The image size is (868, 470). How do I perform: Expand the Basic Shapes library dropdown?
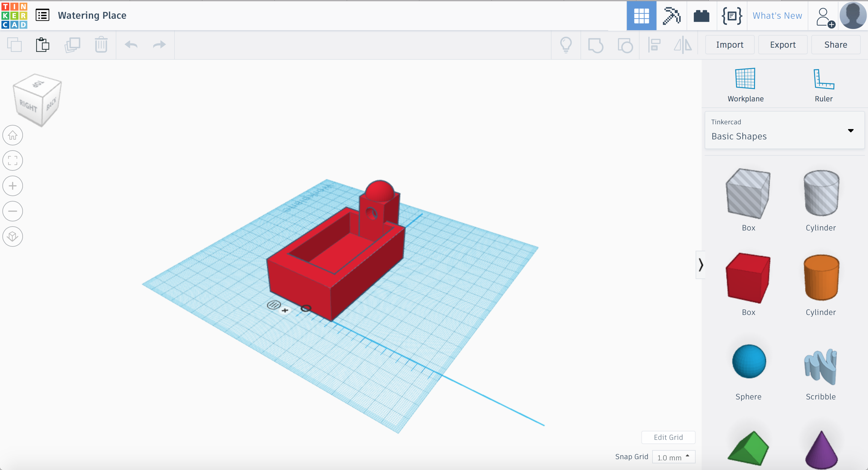[x=785, y=130]
